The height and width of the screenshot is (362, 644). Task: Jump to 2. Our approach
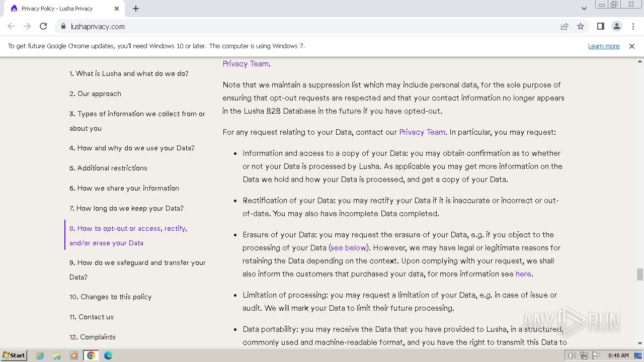pos(95,94)
